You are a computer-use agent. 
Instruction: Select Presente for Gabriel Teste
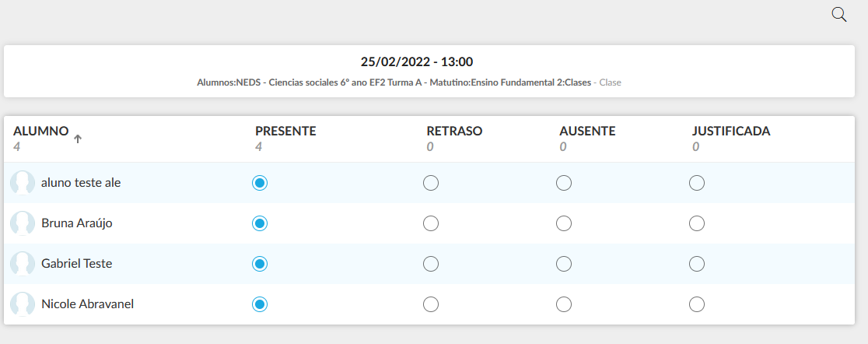point(260,264)
